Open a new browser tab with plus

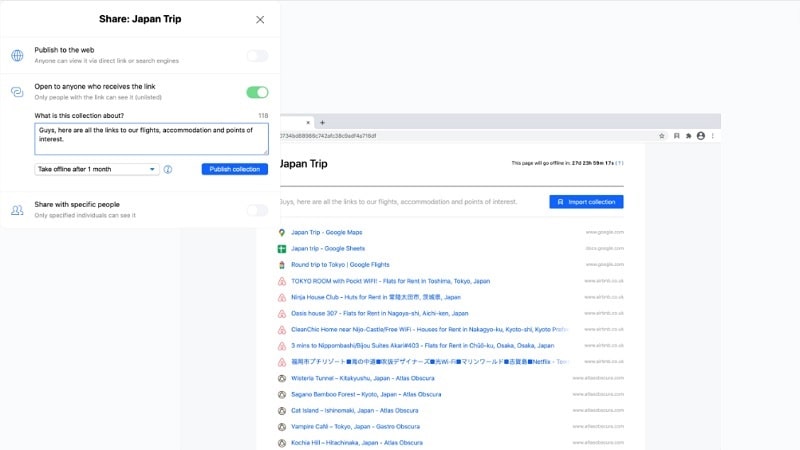coord(322,122)
